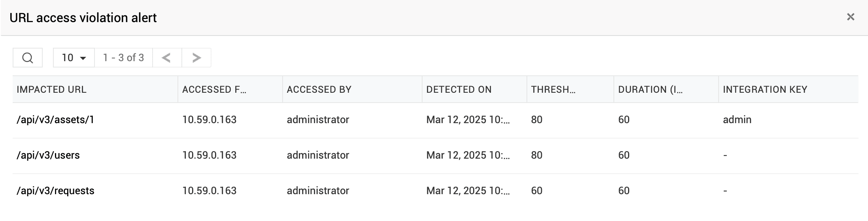Viewport: 868px width, 221px height.
Task: Click the Detected On column header
Action: coord(459,90)
